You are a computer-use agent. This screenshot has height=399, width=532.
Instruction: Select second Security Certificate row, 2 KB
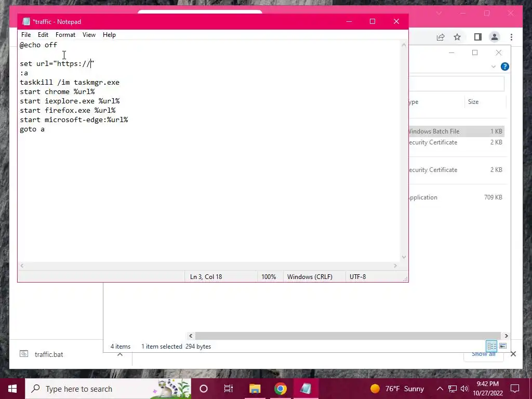coord(456,170)
